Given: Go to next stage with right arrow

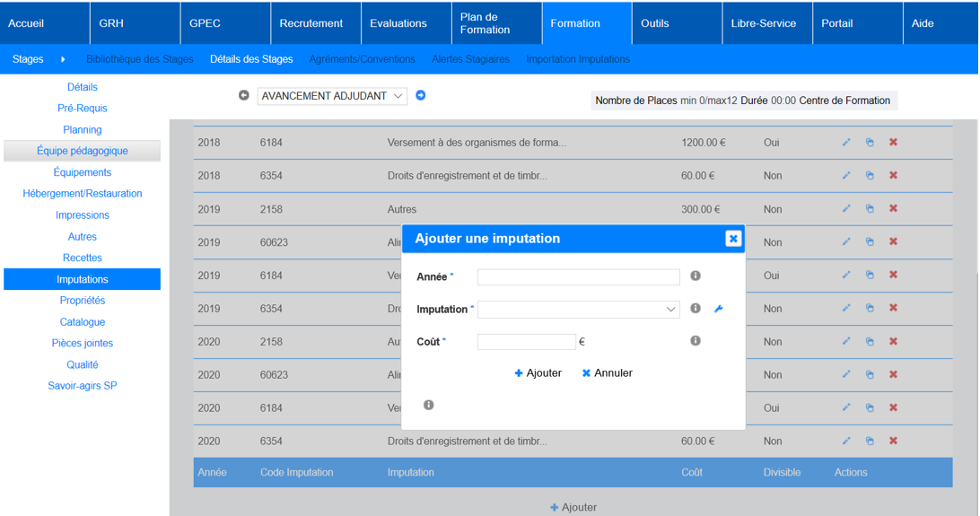Looking at the screenshot, I should tap(421, 96).
